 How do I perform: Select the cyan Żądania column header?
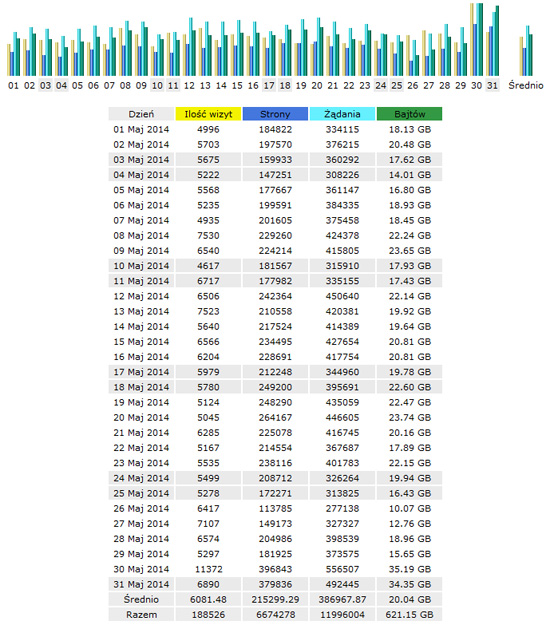[x=342, y=114]
